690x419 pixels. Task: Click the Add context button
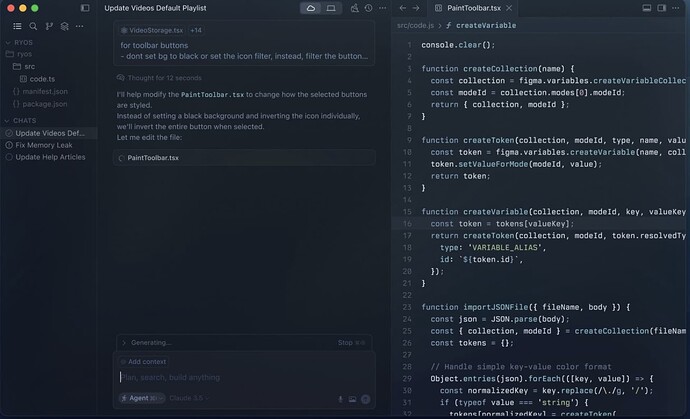click(x=143, y=362)
